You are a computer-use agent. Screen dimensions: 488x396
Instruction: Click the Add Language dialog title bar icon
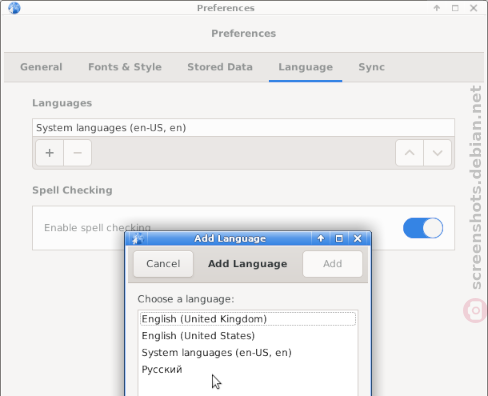pos(138,238)
